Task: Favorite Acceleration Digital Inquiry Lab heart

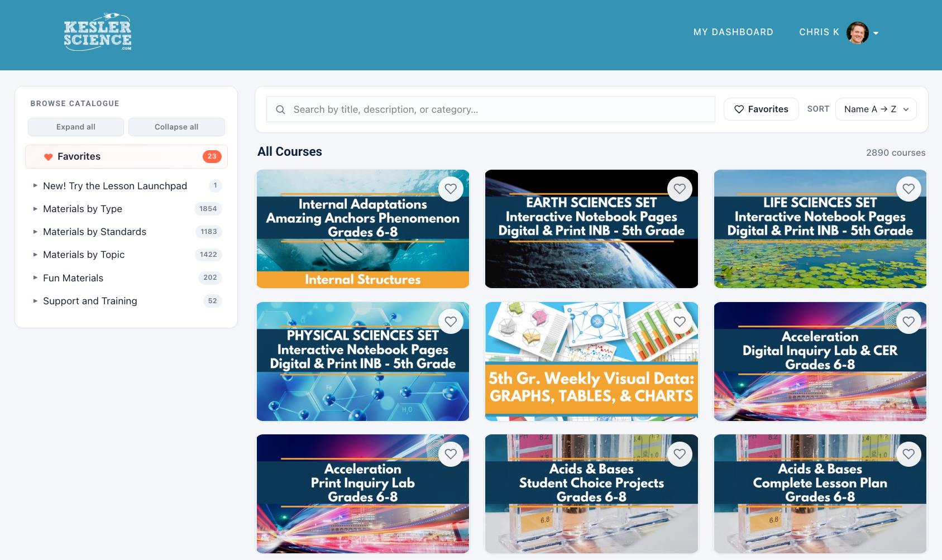Action: point(908,322)
